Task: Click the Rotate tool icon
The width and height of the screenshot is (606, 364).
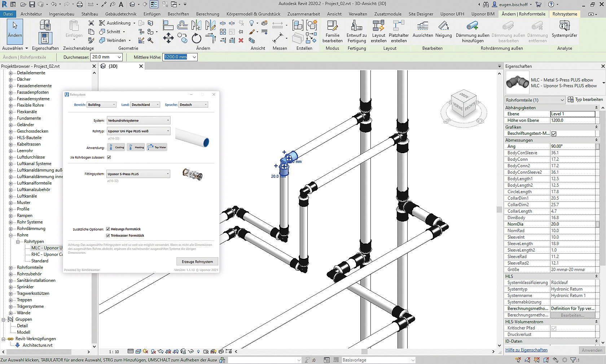Action: pyautogui.click(x=196, y=38)
